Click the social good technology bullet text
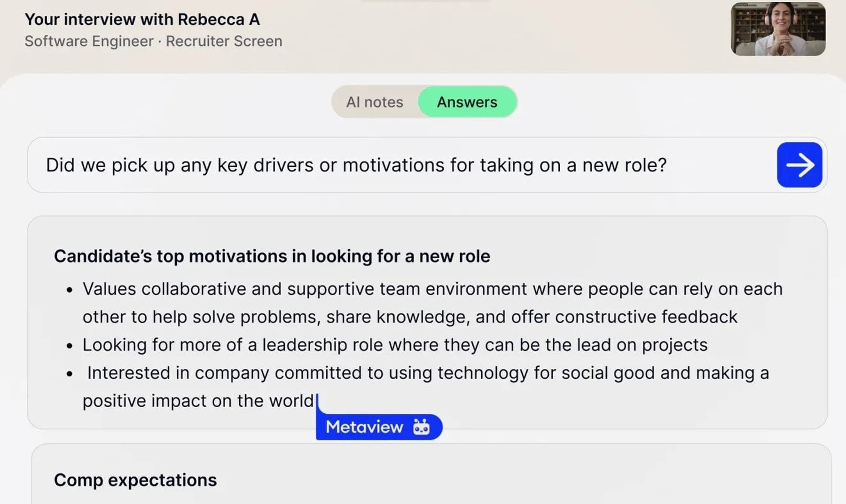 428,373
